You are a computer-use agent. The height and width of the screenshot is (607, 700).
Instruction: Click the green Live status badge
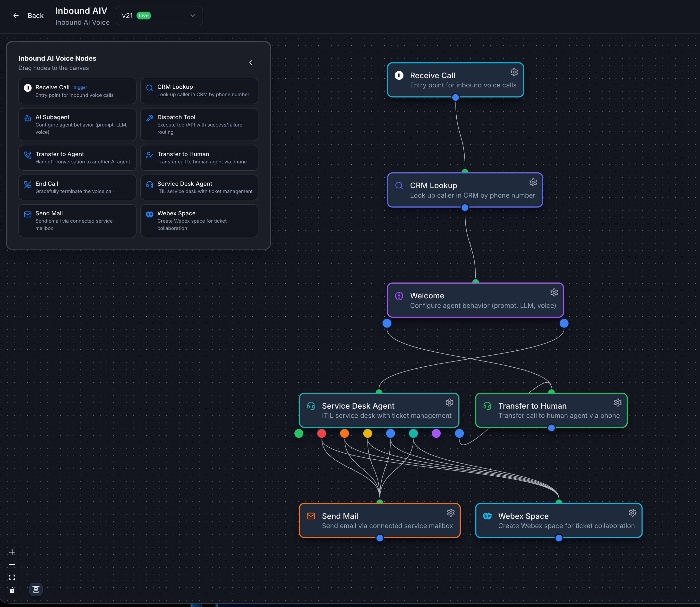pyautogui.click(x=144, y=16)
